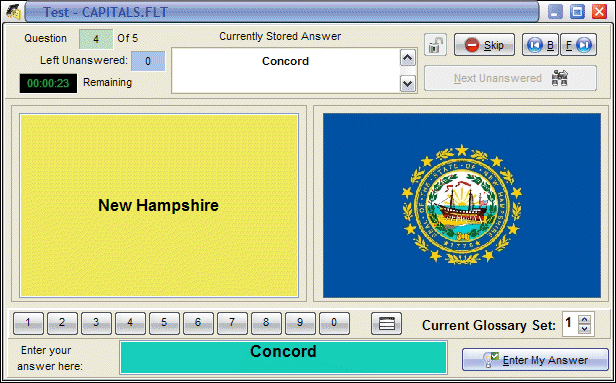Viewport: 616px width, 383px height.
Task: Skip the current question
Action: pos(484,45)
